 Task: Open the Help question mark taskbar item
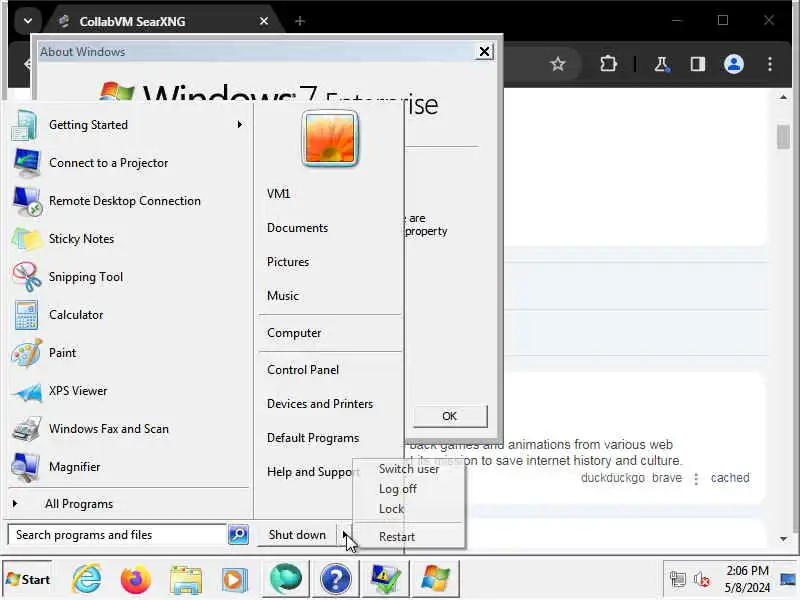point(336,579)
